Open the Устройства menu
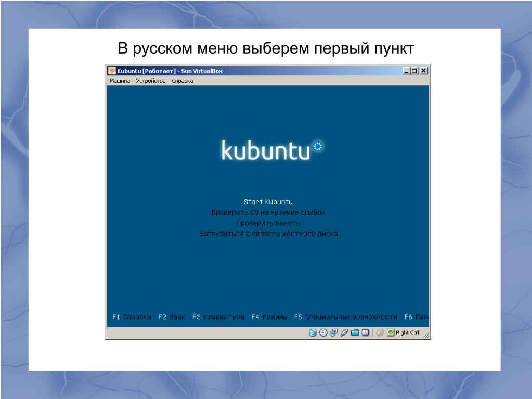This screenshot has height=399, width=532. [x=151, y=81]
